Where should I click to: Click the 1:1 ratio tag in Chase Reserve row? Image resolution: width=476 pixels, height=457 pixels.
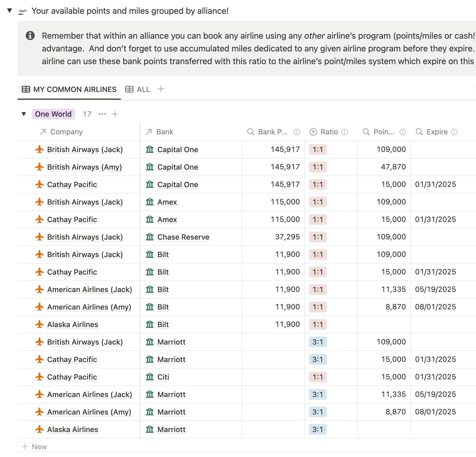pos(318,237)
